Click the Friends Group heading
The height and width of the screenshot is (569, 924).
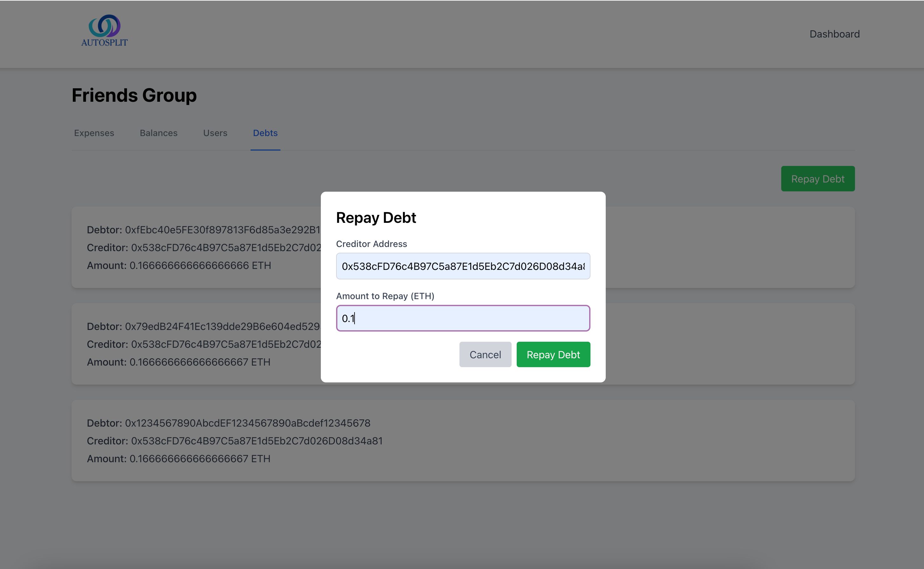coord(134,95)
